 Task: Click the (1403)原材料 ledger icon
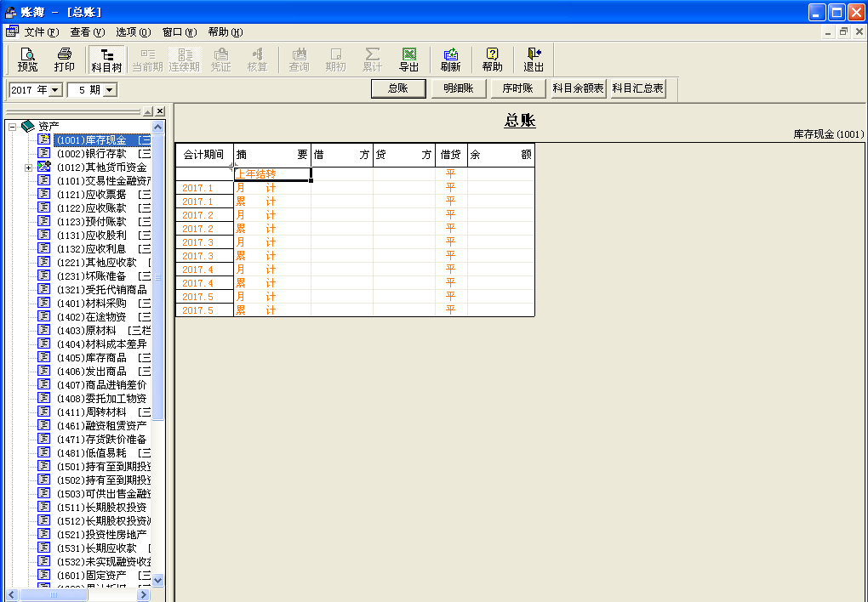tap(43, 330)
